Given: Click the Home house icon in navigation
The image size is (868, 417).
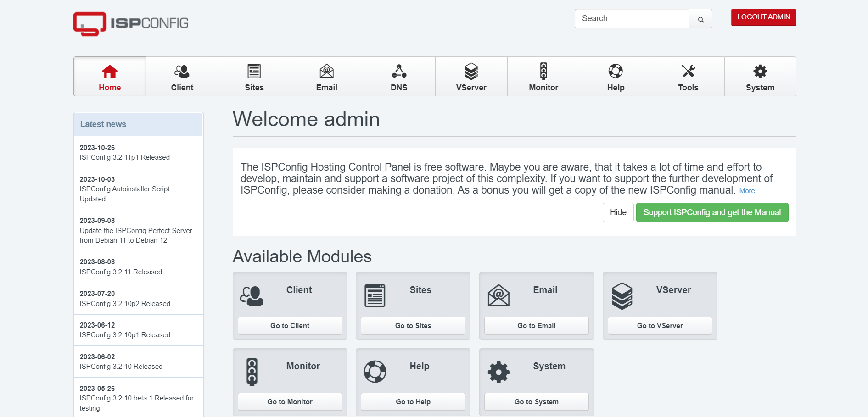Looking at the screenshot, I should 110,72.
